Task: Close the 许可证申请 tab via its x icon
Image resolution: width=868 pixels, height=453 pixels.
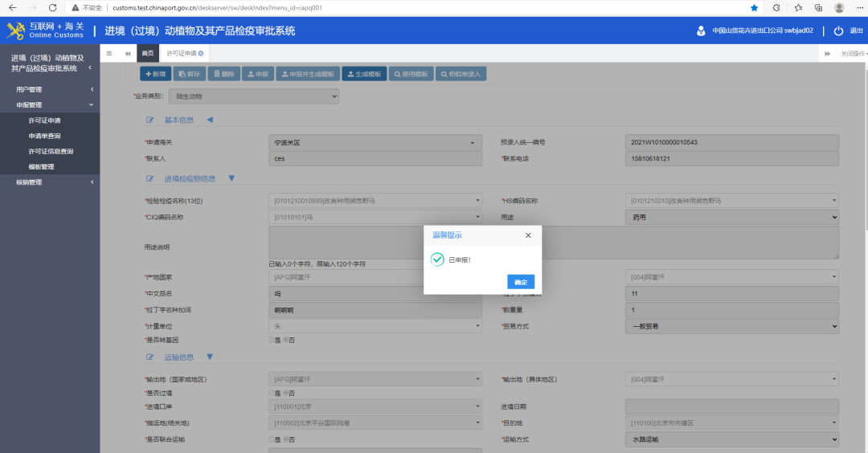Action: click(201, 54)
